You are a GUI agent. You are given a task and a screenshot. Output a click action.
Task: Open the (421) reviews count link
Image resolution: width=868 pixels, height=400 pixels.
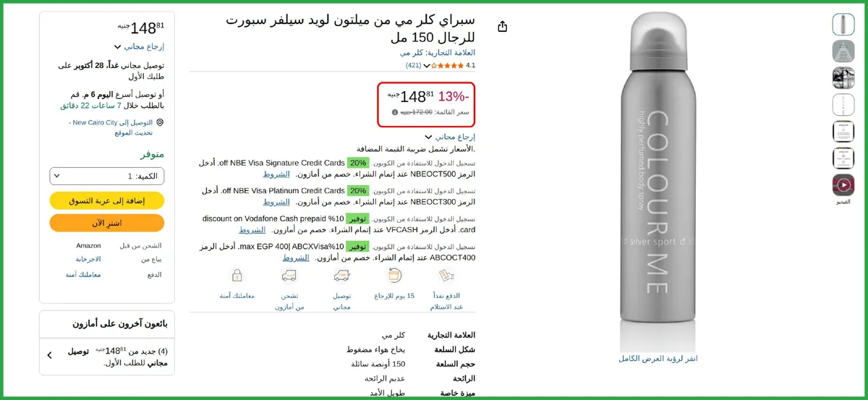tap(414, 65)
